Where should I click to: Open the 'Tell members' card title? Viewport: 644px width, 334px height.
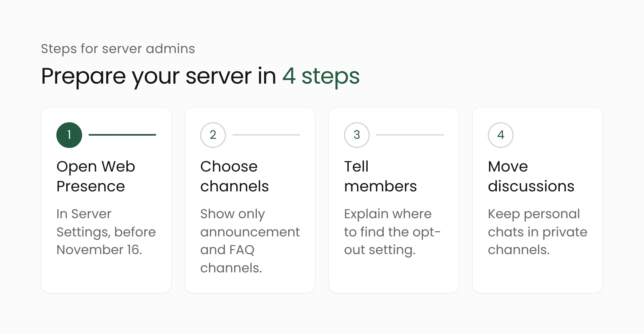point(380,176)
